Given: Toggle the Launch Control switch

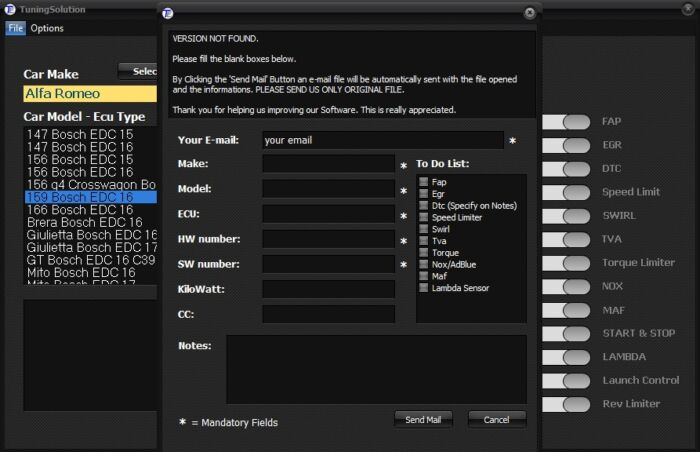Looking at the screenshot, I should (x=566, y=381).
